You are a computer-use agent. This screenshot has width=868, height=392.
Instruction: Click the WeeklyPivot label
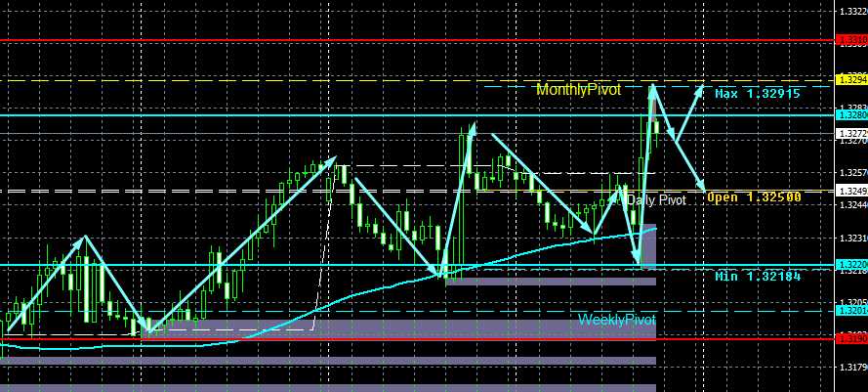click(617, 320)
